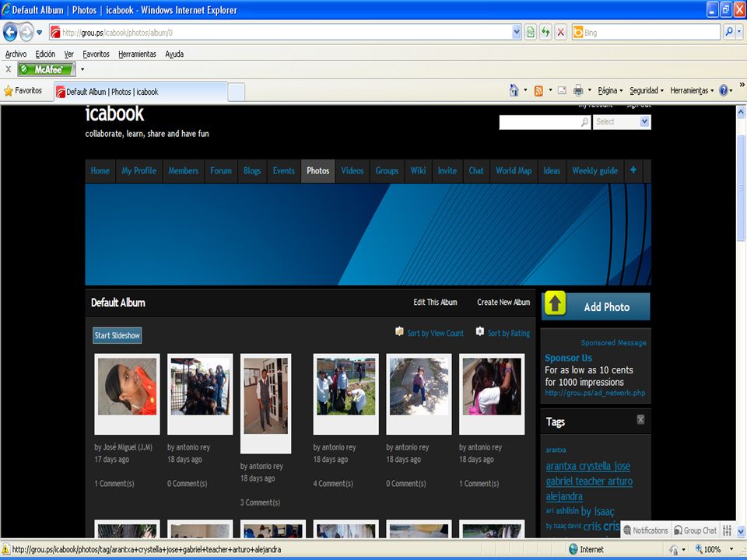The width and height of the screenshot is (747, 560).
Task: Open the Favoritos star button
Action: (23, 90)
